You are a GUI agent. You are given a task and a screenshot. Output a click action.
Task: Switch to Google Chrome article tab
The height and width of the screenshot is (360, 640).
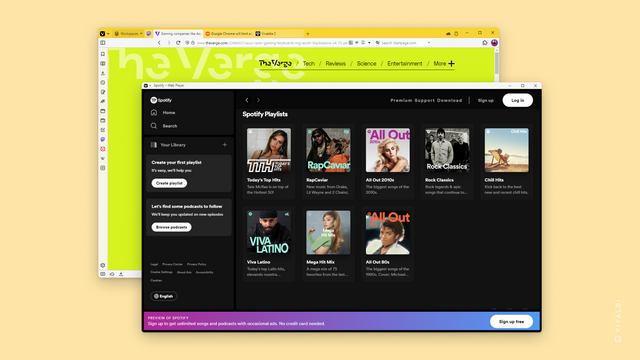(x=228, y=33)
